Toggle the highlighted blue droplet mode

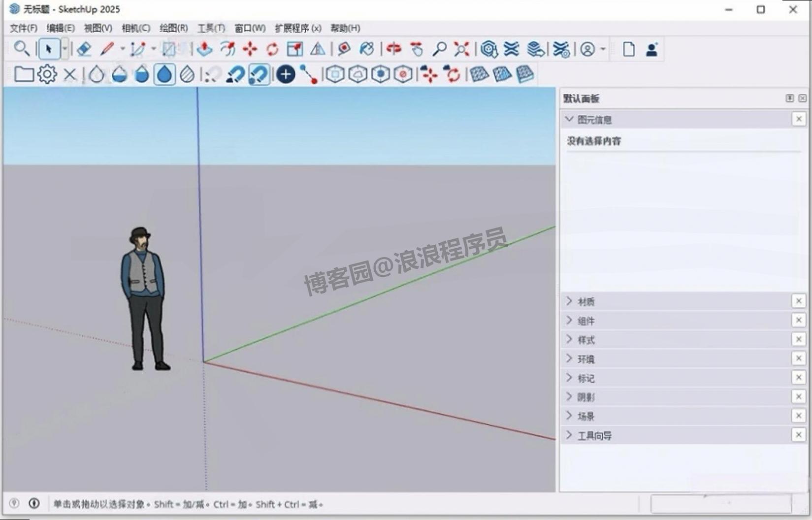[x=164, y=74]
